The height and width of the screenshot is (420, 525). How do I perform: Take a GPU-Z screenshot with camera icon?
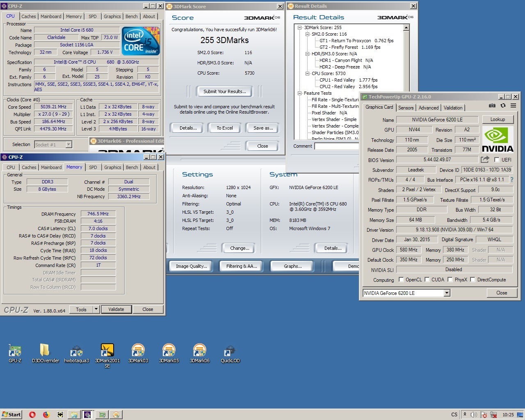pos(492,106)
